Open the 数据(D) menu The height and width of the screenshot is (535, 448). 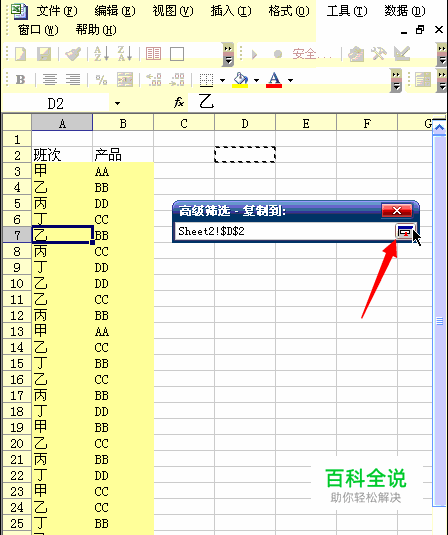tap(405, 11)
